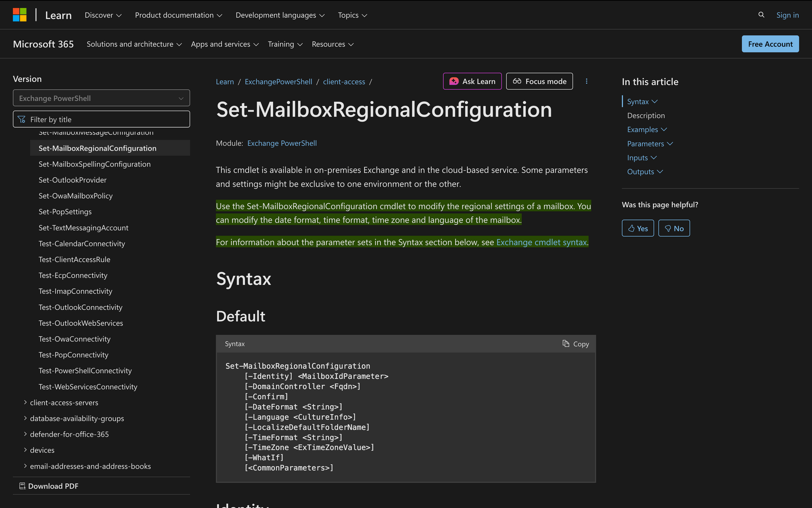Select Set-OwaMailboxPolicy in sidebar
This screenshot has width=812, height=508.
[76, 196]
